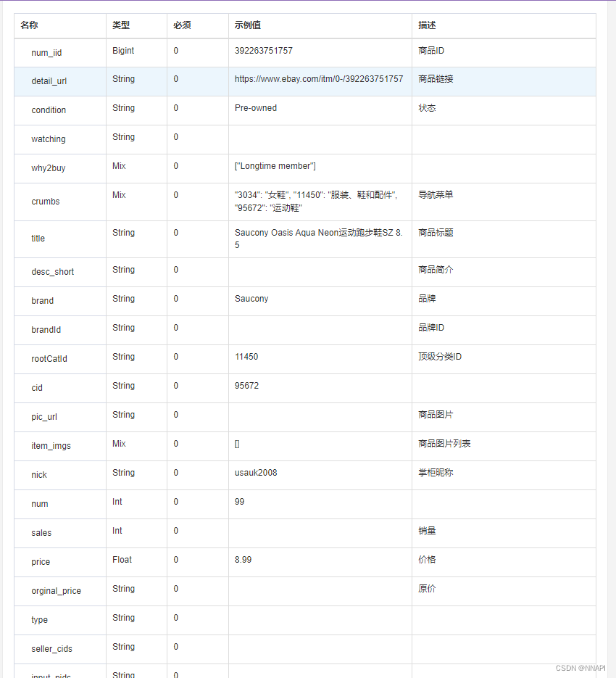Click the sales field name
This screenshot has height=678, width=616.
click(x=41, y=532)
